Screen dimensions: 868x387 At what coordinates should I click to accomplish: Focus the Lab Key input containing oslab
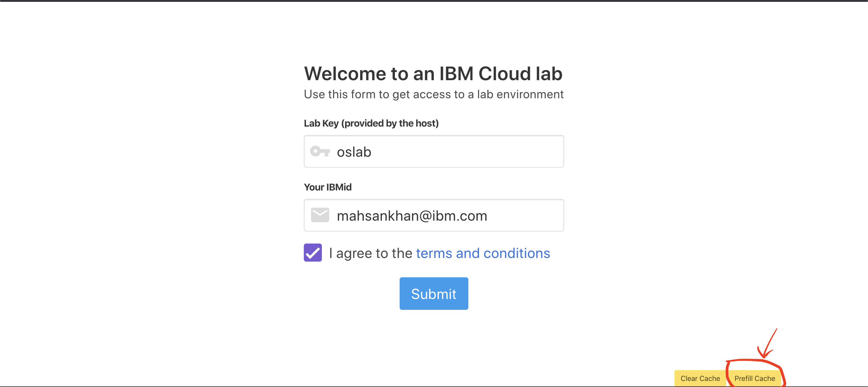[434, 151]
